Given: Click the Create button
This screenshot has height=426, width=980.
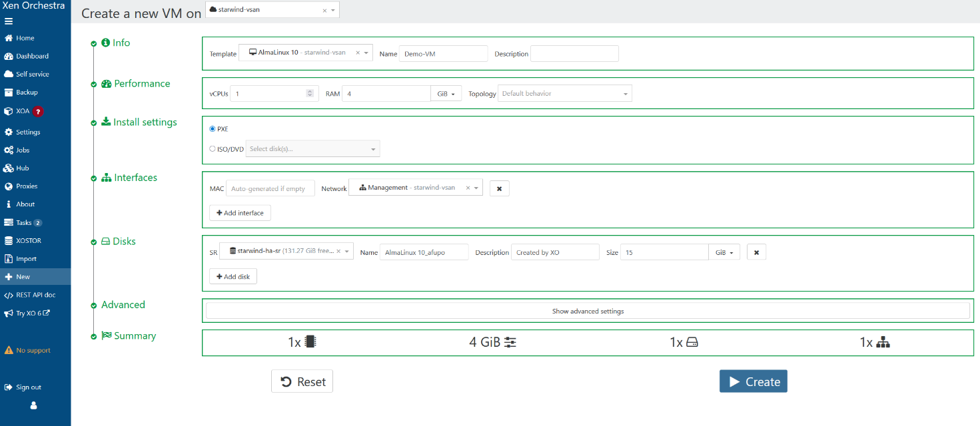Looking at the screenshot, I should (x=753, y=381).
